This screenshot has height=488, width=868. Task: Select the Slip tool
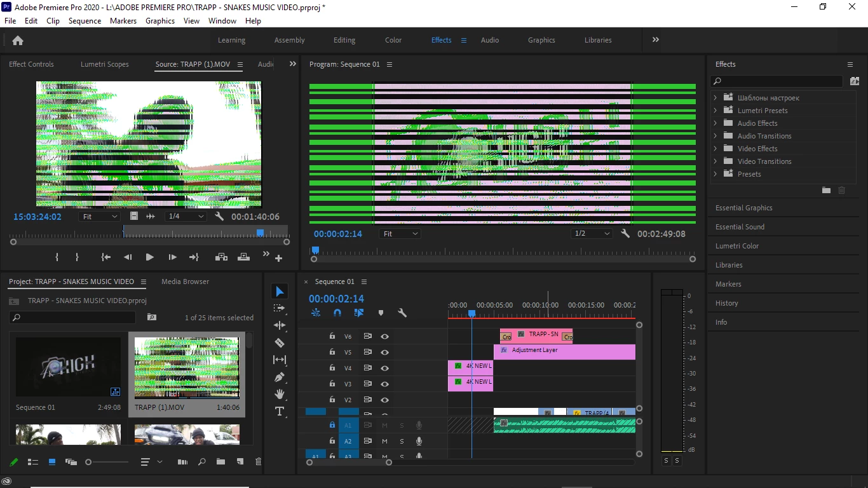click(280, 360)
